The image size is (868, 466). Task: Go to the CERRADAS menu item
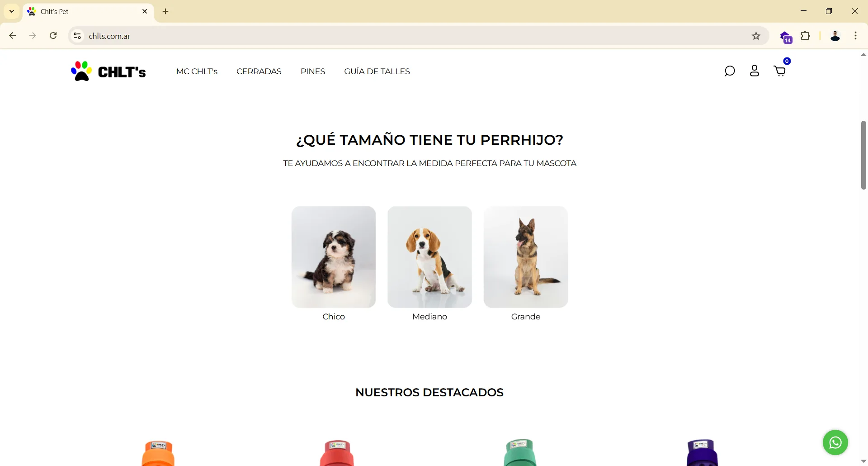pyautogui.click(x=259, y=71)
